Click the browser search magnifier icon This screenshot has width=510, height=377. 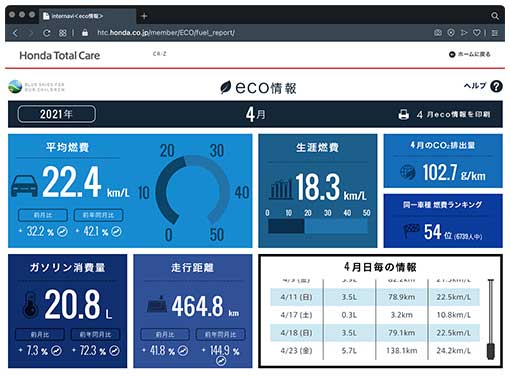coord(495,16)
